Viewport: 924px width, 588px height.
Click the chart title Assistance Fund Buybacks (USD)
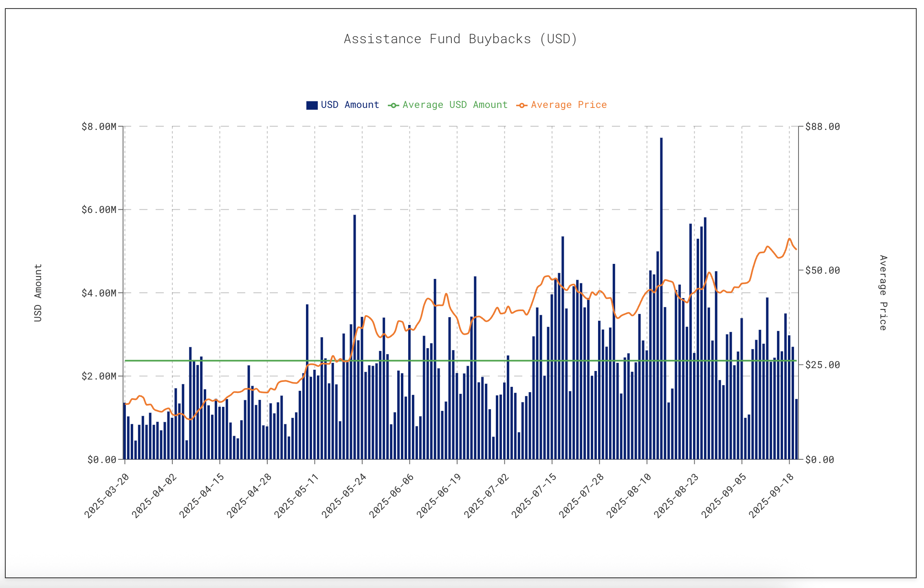tap(460, 39)
